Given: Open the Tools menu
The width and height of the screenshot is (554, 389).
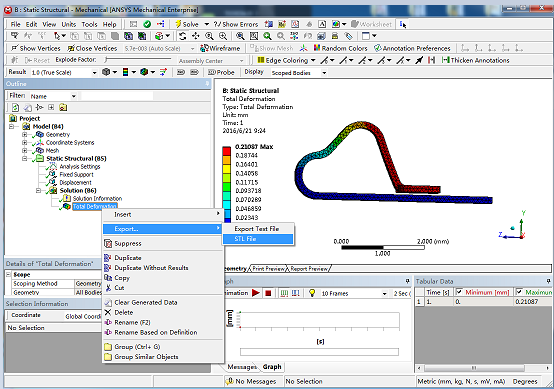Looking at the screenshot, I should pos(89,24).
